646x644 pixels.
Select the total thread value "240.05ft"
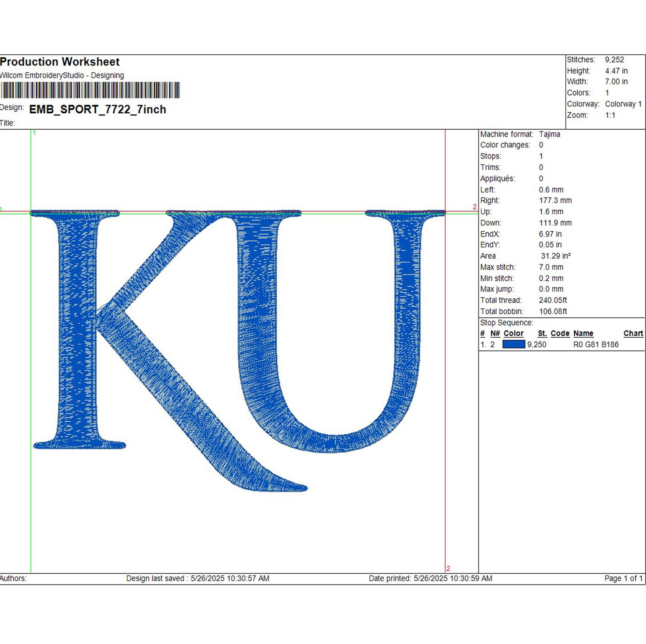coord(553,300)
